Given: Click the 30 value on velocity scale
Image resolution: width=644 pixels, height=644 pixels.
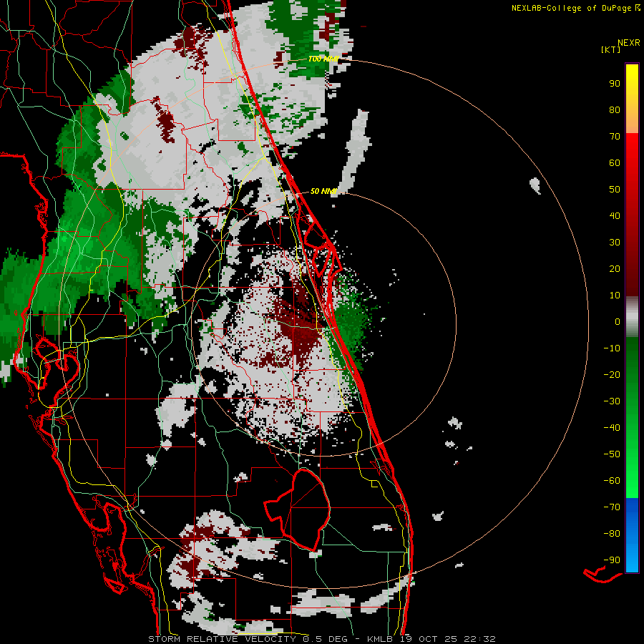Looking at the screenshot, I should point(615,243).
